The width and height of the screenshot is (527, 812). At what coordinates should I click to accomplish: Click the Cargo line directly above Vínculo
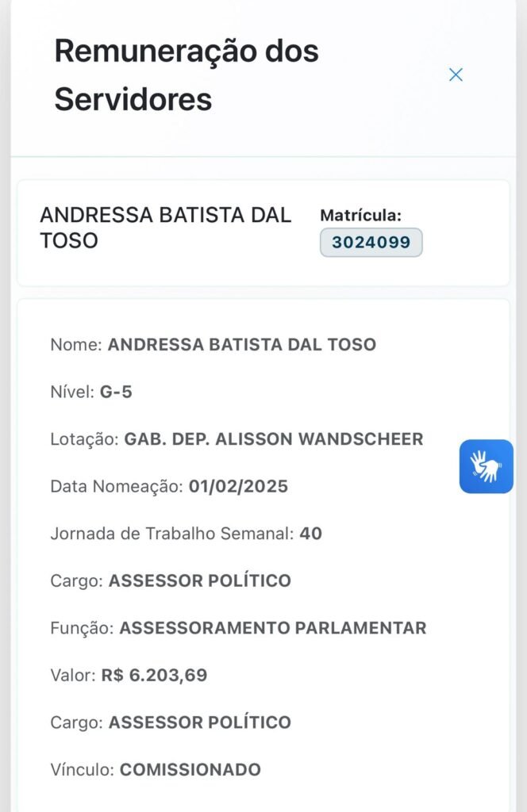(171, 722)
